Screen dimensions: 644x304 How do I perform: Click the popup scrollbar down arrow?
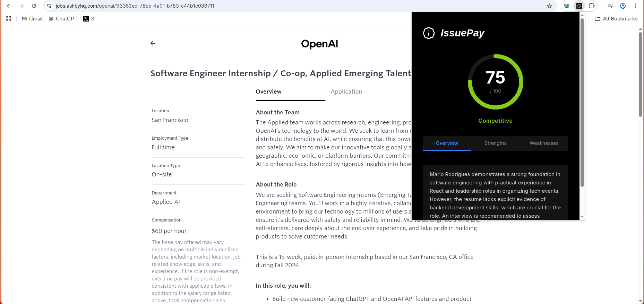click(582, 217)
